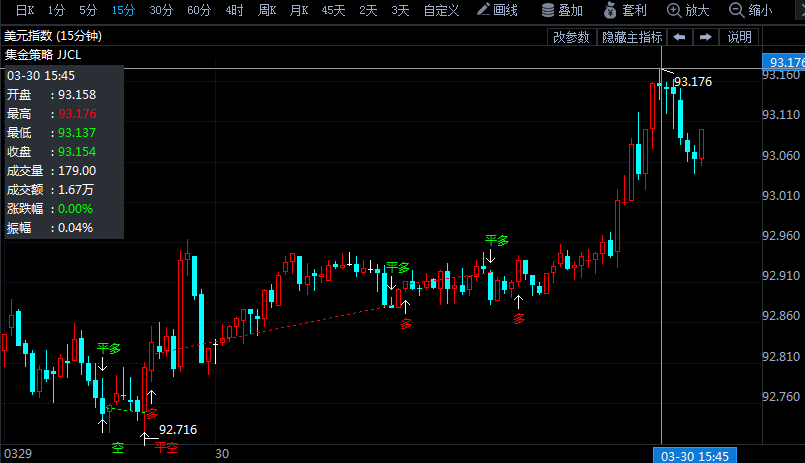The width and height of the screenshot is (805, 463).
Task: Switch to the 日K daily timeframe
Action: (25, 10)
